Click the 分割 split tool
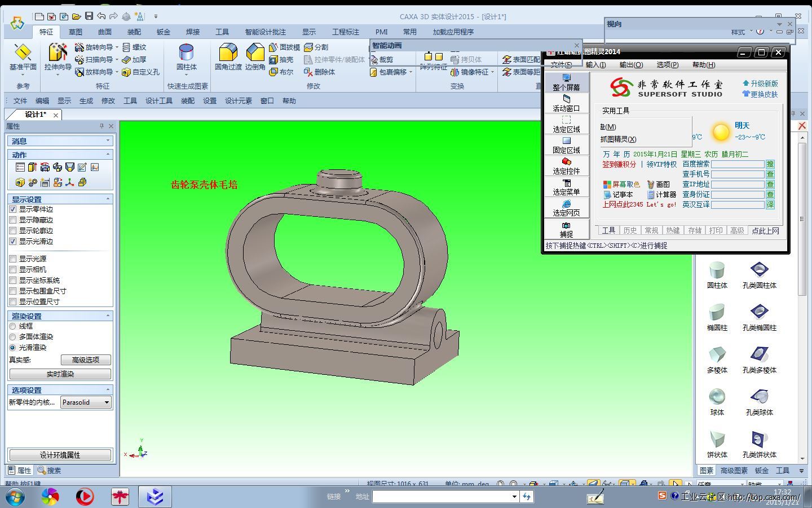Screen dimensions: 812x508 pos(316,47)
